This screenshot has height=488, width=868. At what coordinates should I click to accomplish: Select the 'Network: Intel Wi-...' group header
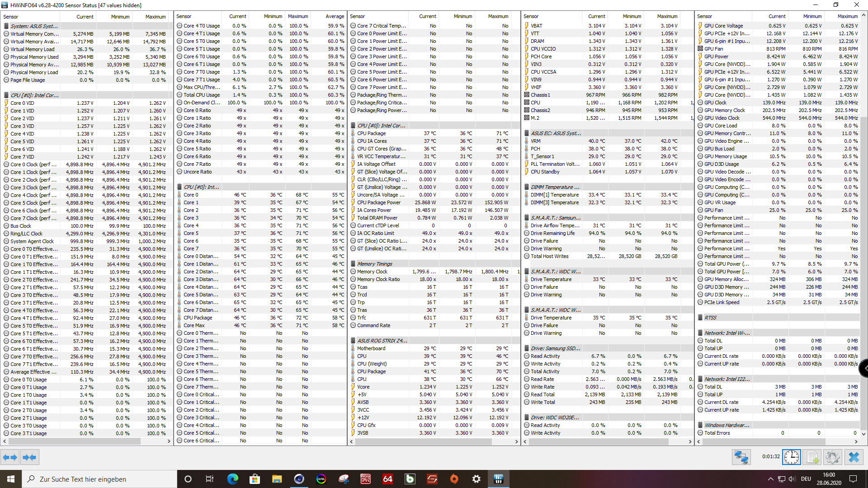pyautogui.click(x=778, y=333)
